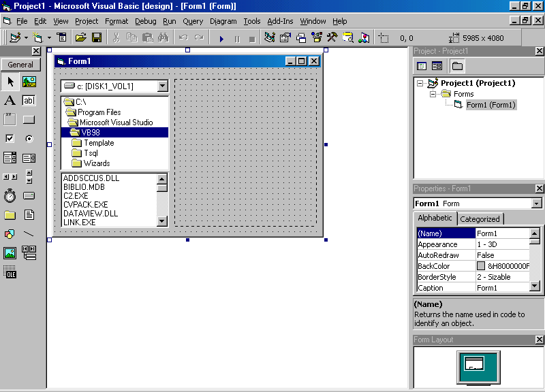Open the Data View Window toolbar icon
The width and height of the screenshot is (545, 392).
[x=348, y=37]
